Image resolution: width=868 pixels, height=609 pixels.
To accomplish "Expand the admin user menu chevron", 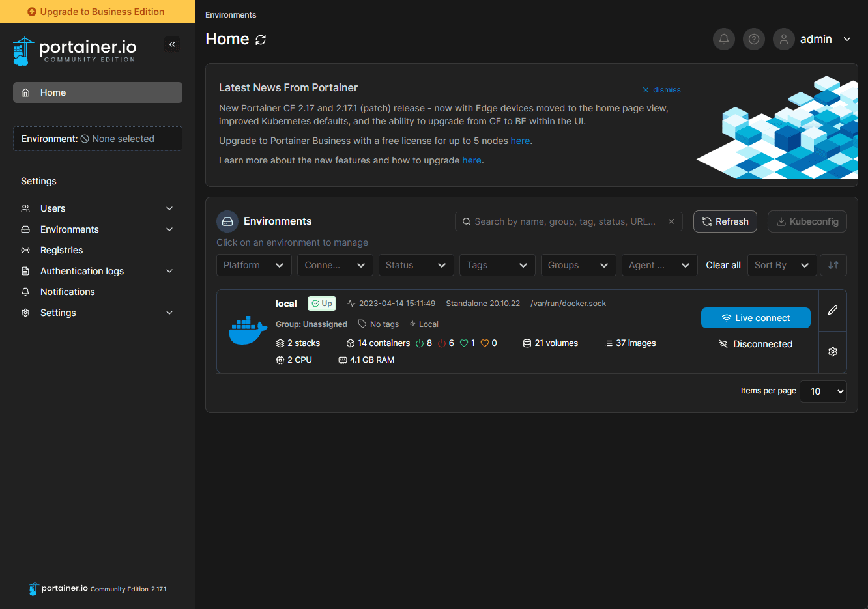I will point(847,39).
